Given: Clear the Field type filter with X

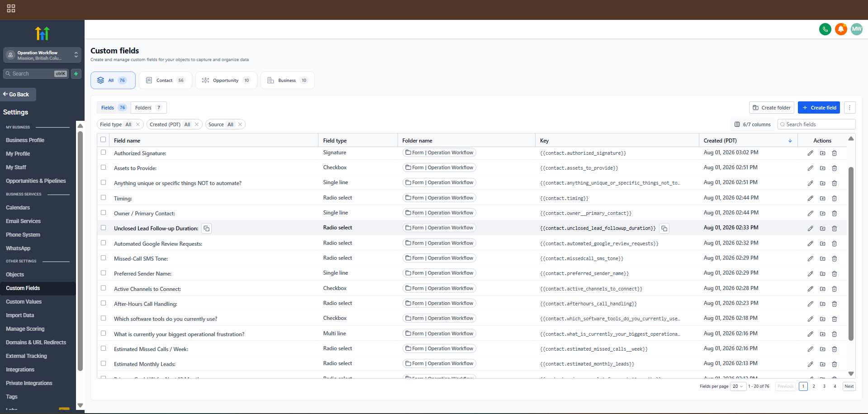Looking at the screenshot, I should 138,124.
